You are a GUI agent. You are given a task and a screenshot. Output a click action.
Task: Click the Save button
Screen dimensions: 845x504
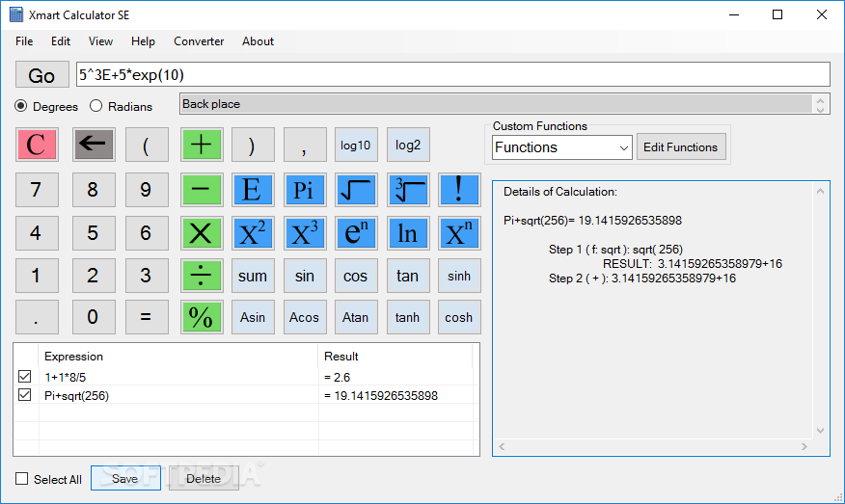[x=125, y=478]
